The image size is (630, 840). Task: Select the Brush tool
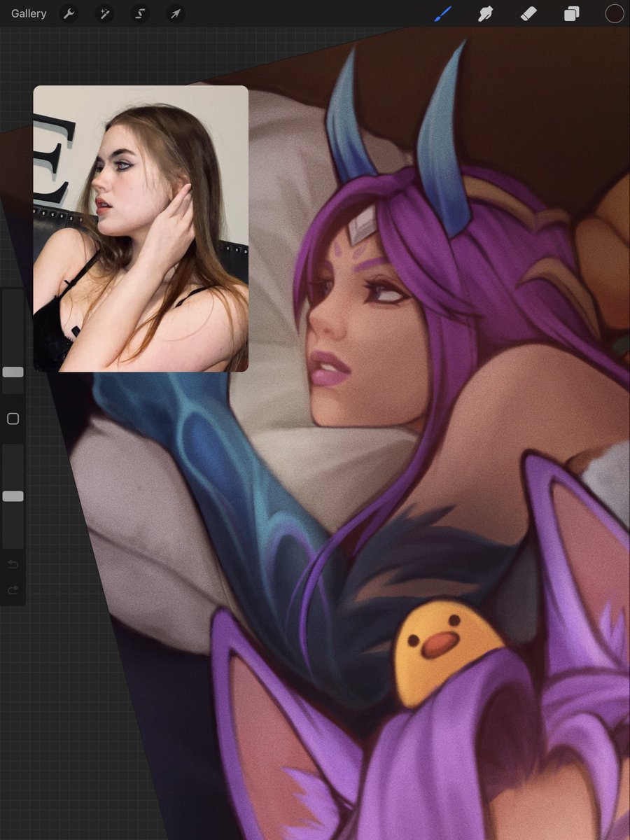(x=442, y=13)
